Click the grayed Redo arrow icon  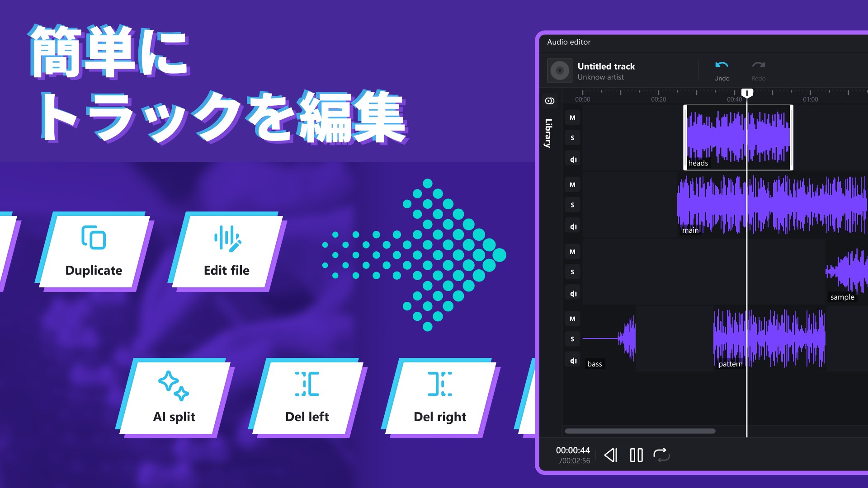(x=758, y=65)
